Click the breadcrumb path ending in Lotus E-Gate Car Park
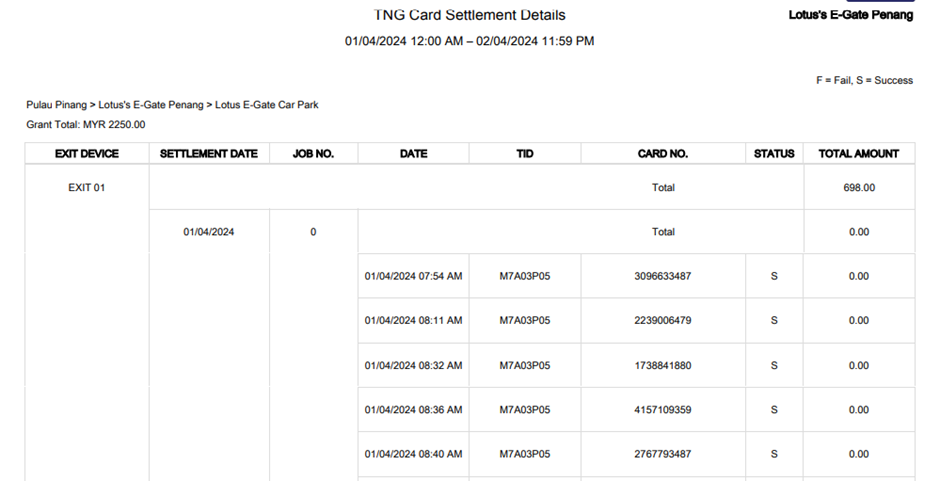Image resolution: width=940 pixels, height=481 pixels. [172, 104]
